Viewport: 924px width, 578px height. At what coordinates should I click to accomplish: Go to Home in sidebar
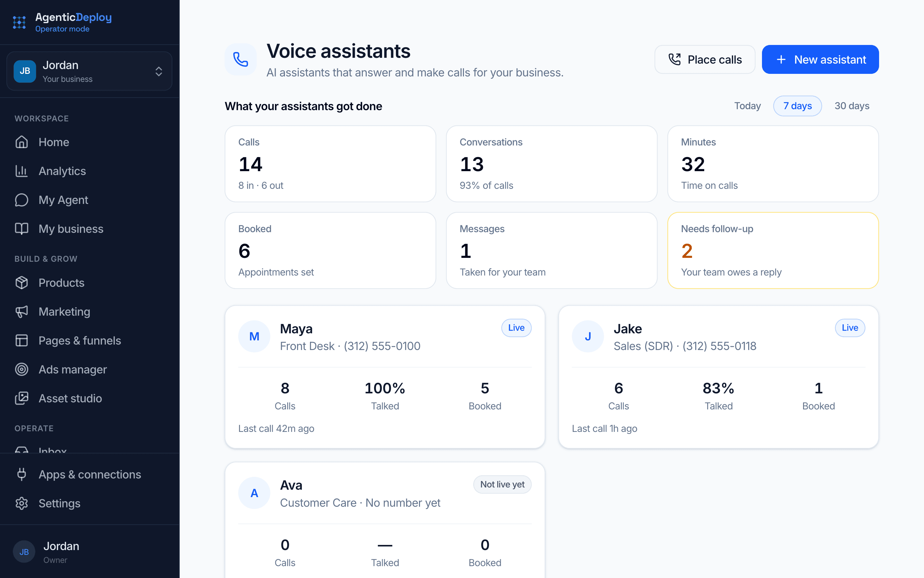coord(90,142)
